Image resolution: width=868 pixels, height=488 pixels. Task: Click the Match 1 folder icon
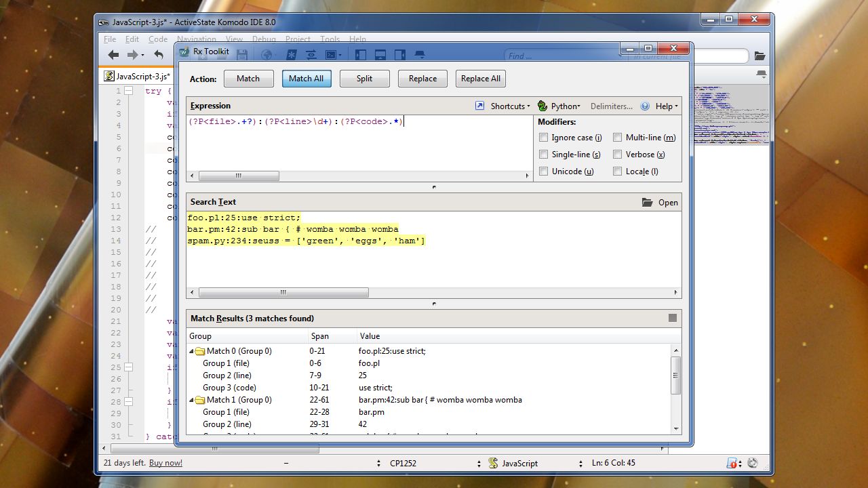200,400
